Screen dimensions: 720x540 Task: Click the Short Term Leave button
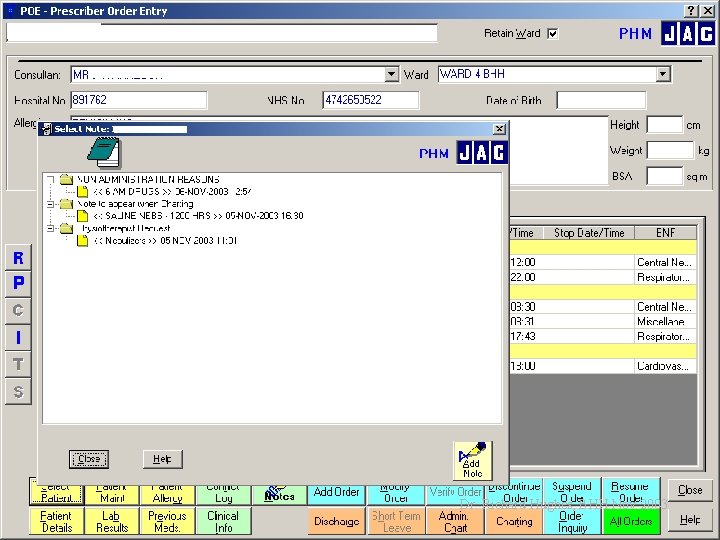tap(396, 521)
